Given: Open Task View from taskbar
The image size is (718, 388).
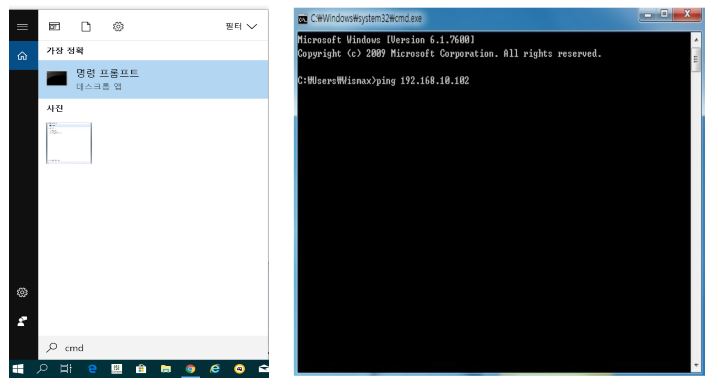Looking at the screenshot, I should [66, 368].
